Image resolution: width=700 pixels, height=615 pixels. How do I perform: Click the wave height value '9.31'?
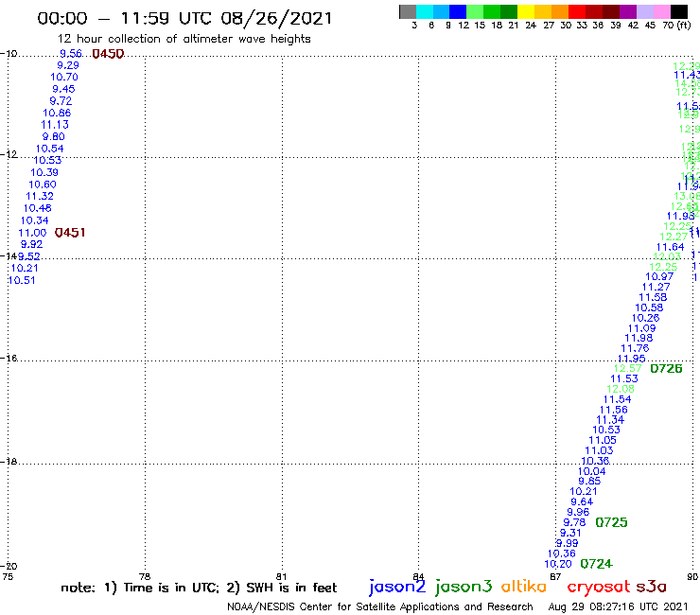pos(570,533)
